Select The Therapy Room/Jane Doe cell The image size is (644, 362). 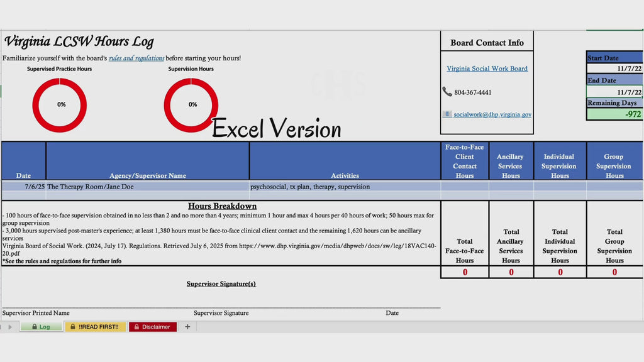pos(147,186)
